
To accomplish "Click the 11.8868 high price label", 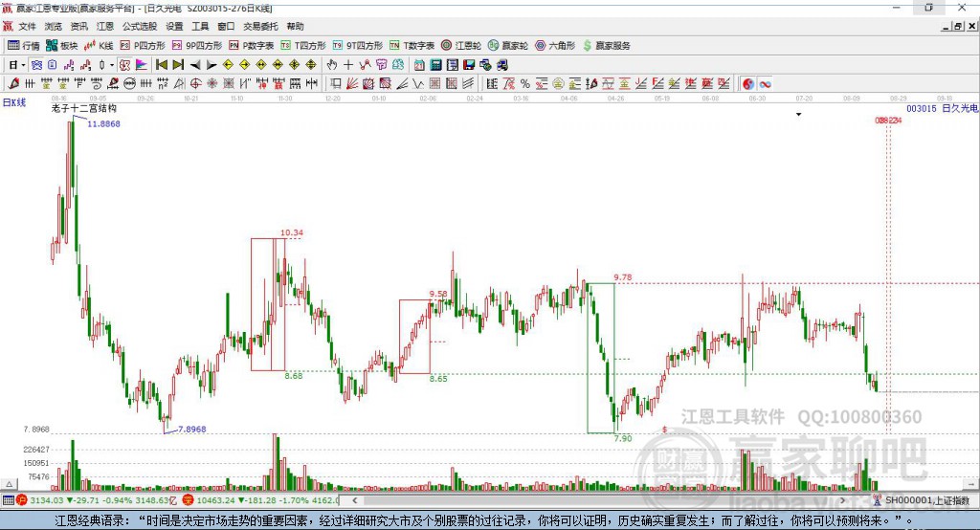I will [103, 123].
